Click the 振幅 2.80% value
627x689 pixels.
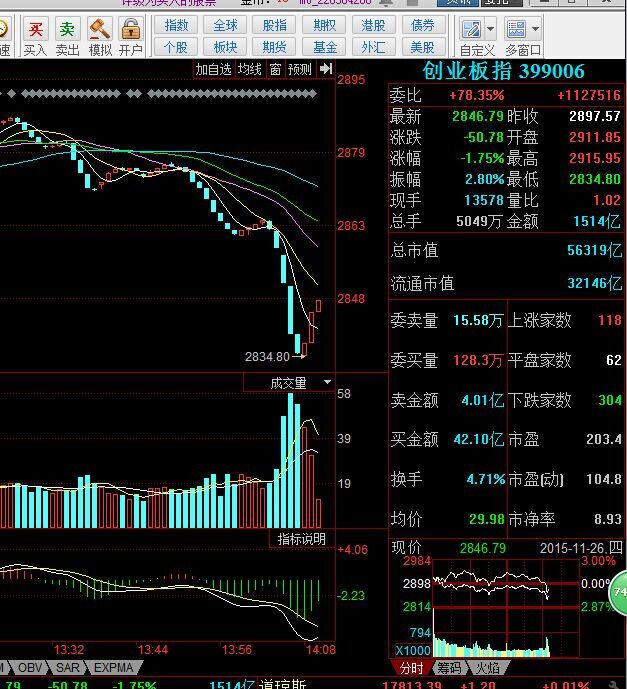pyautogui.click(x=485, y=179)
